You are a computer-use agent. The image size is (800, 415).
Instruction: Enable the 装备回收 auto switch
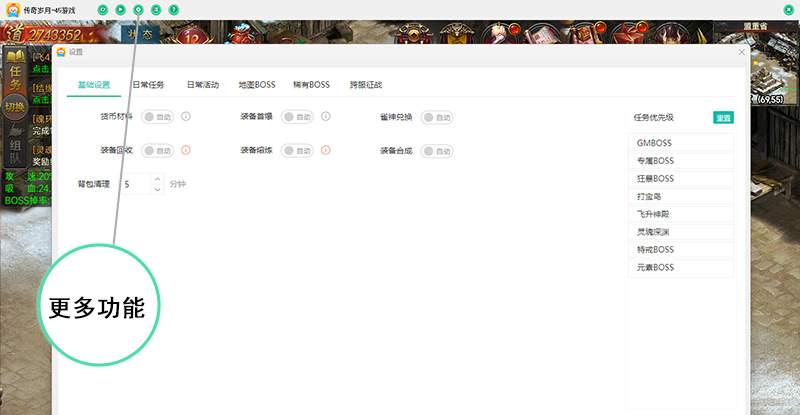click(158, 151)
